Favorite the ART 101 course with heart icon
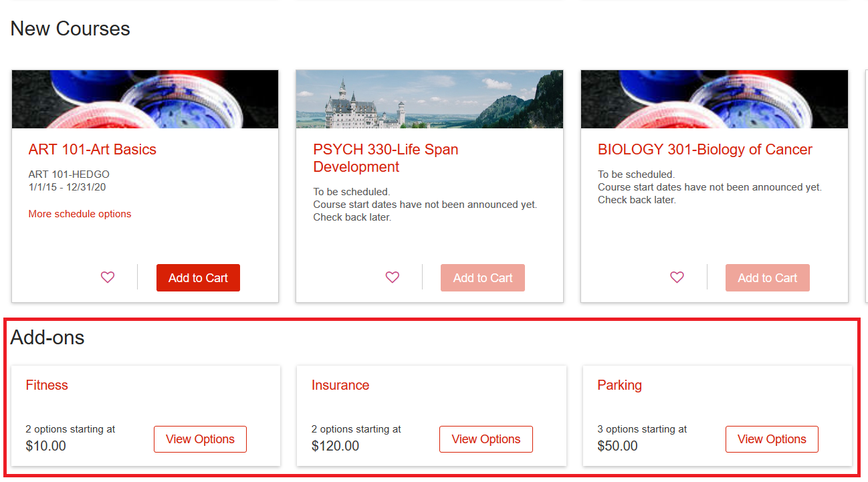Screen dimensions: 868x482 (x=108, y=277)
